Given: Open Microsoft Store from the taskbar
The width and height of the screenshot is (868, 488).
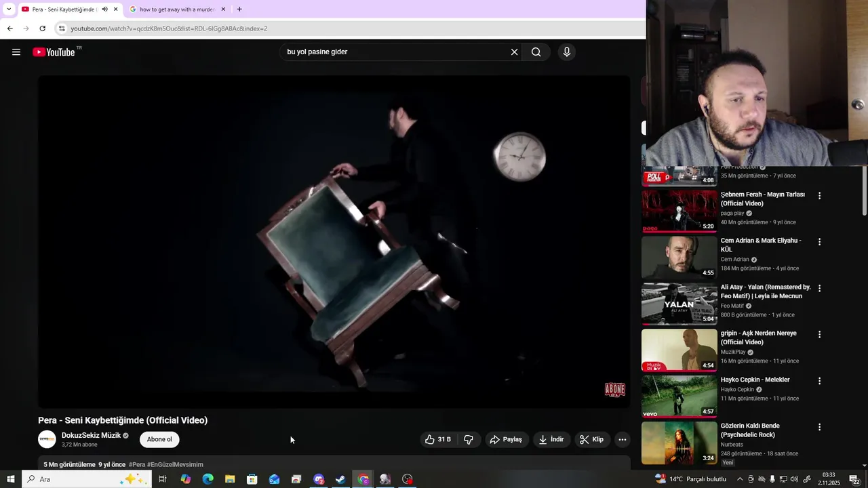Looking at the screenshot, I should pos(252,479).
